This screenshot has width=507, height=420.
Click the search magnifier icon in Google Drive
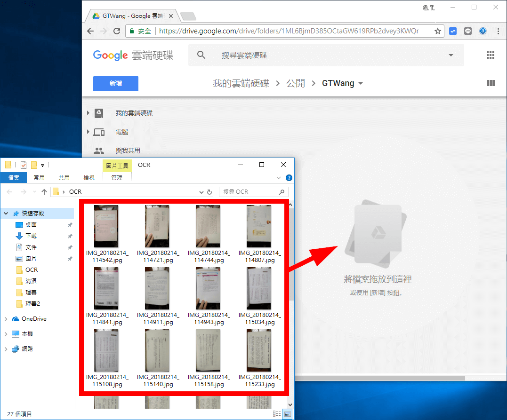pos(201,55)
